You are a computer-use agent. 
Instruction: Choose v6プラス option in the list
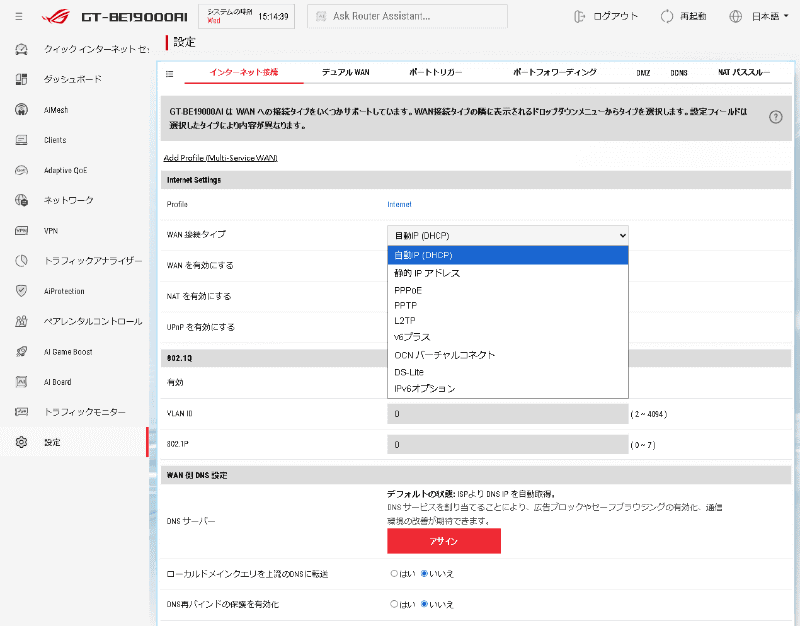pyautogui.click(x=508, y=337)
